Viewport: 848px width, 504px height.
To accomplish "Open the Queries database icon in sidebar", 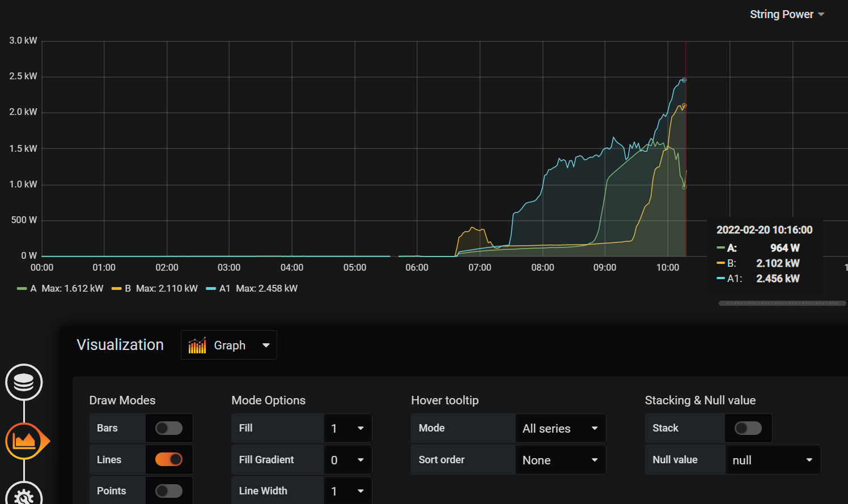I will click(24, 382).
